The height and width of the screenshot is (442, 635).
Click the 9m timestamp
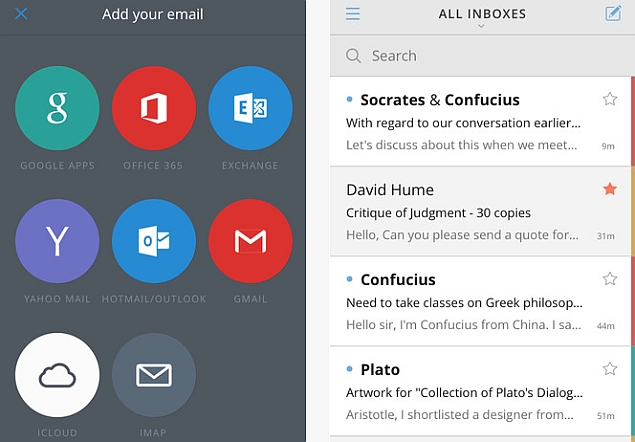tap(608, 146)
